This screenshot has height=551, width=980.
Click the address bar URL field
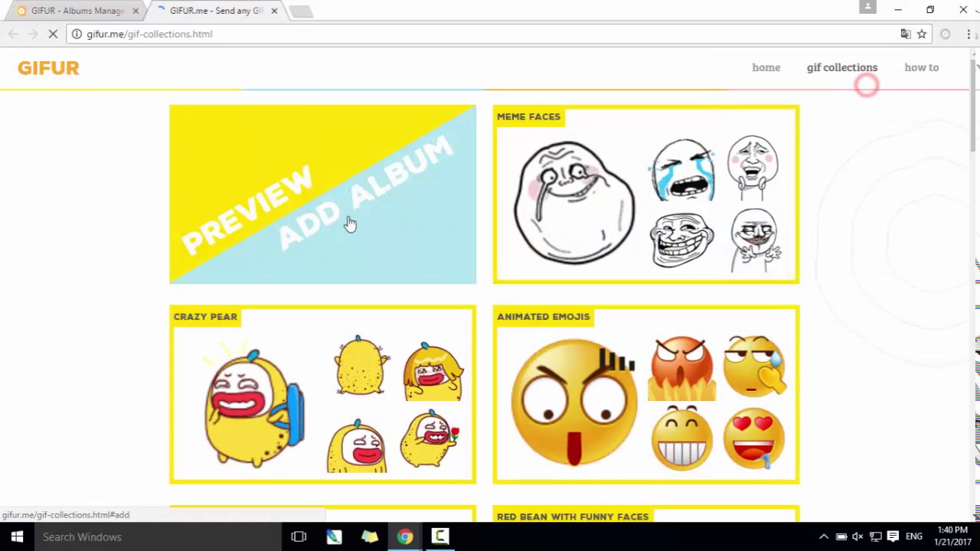tap(490, 34)
